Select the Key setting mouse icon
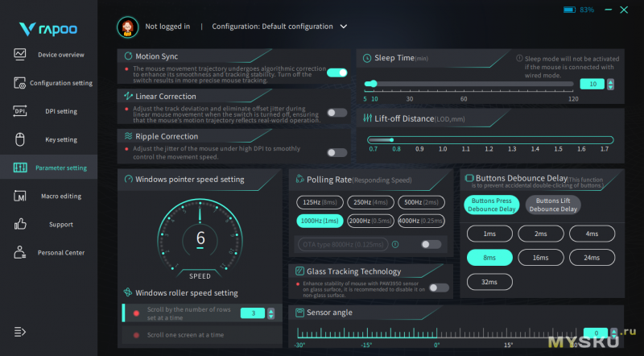644x356 pixels. [x=20, y=139]
